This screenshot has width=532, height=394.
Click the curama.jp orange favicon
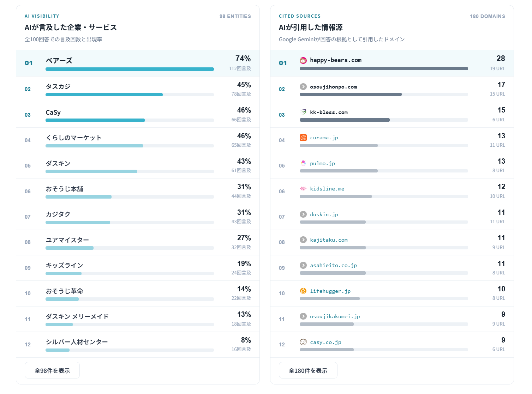(303, 138)
